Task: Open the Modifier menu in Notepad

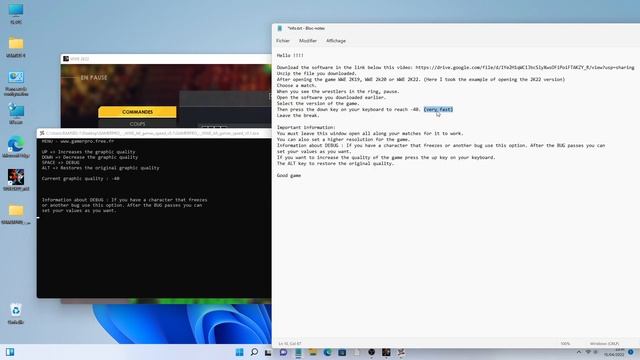Action: [x=308, y=41]
